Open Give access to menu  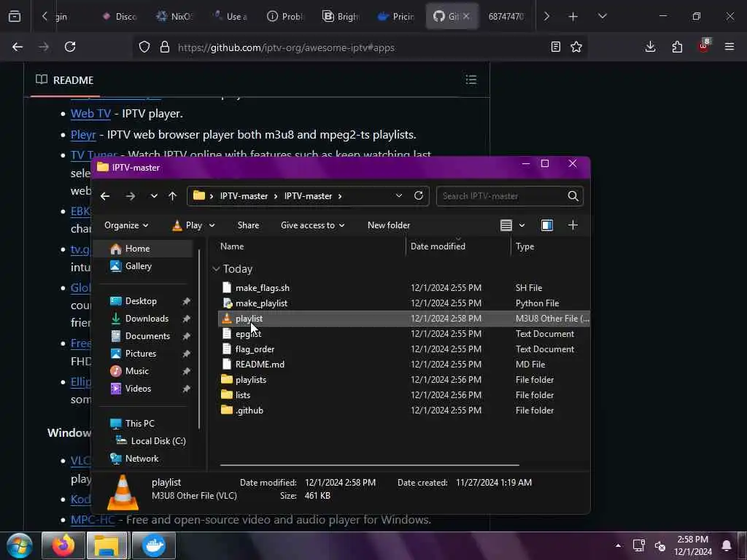pos(312,225)
